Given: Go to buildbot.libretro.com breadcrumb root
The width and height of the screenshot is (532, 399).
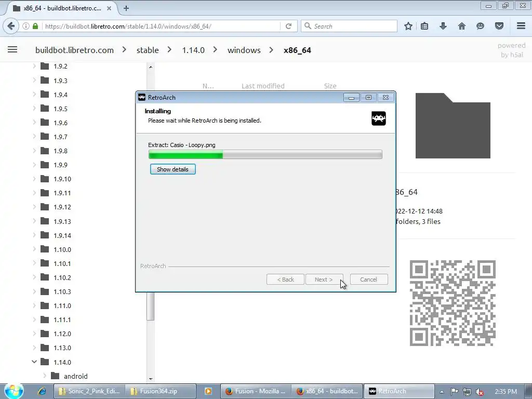Looking at the screenshot, I should [74, 50].
